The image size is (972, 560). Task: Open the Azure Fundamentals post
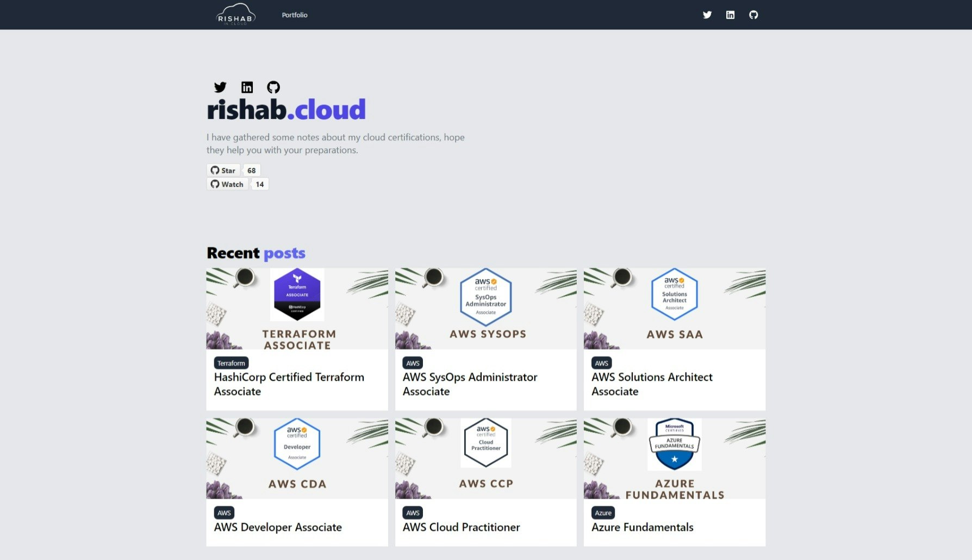643,527
